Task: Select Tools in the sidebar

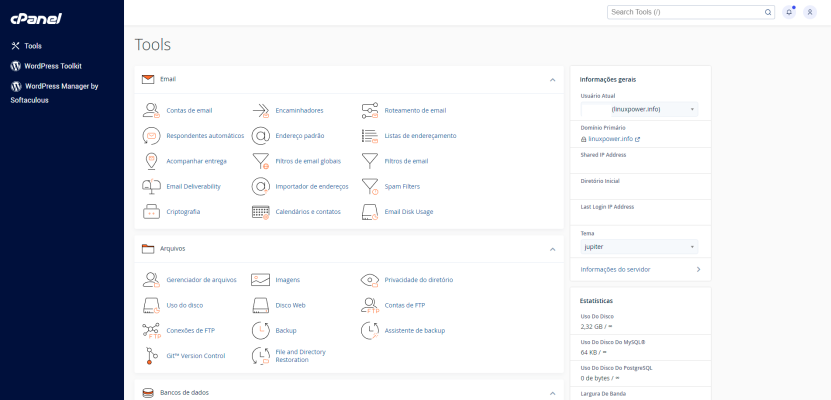Action: coord(33,46)
